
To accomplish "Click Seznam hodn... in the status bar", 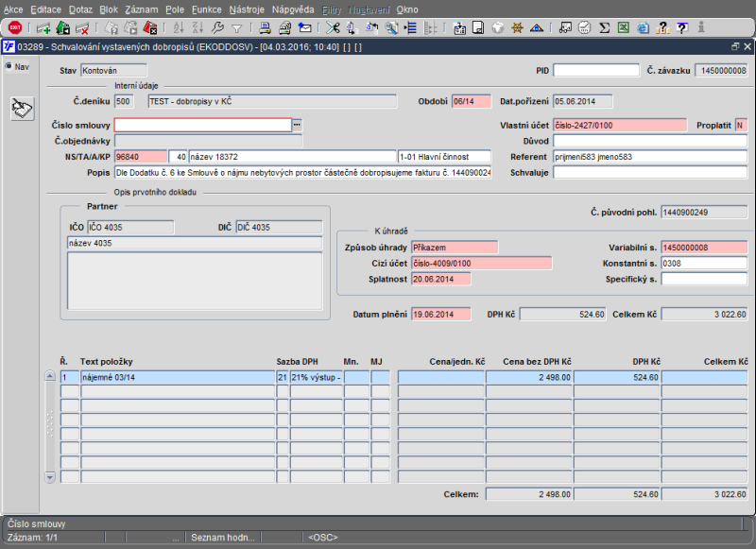I will coord(222,537).
